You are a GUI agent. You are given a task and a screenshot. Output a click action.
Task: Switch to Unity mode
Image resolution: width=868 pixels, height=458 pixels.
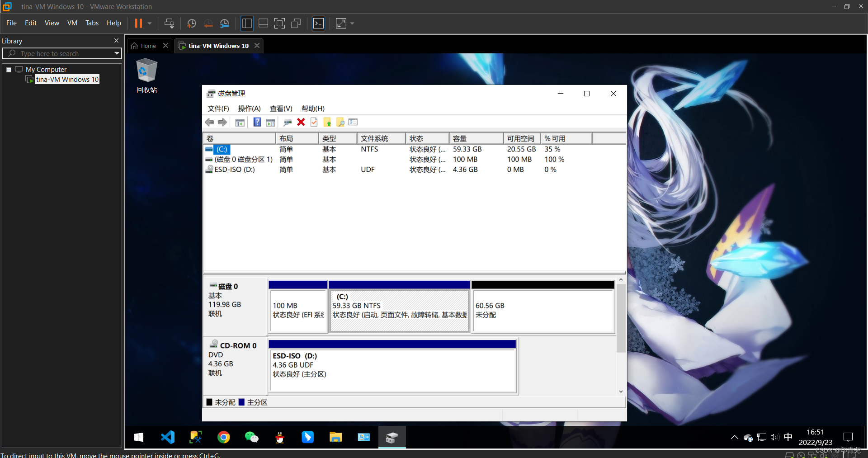coord(296,23)
